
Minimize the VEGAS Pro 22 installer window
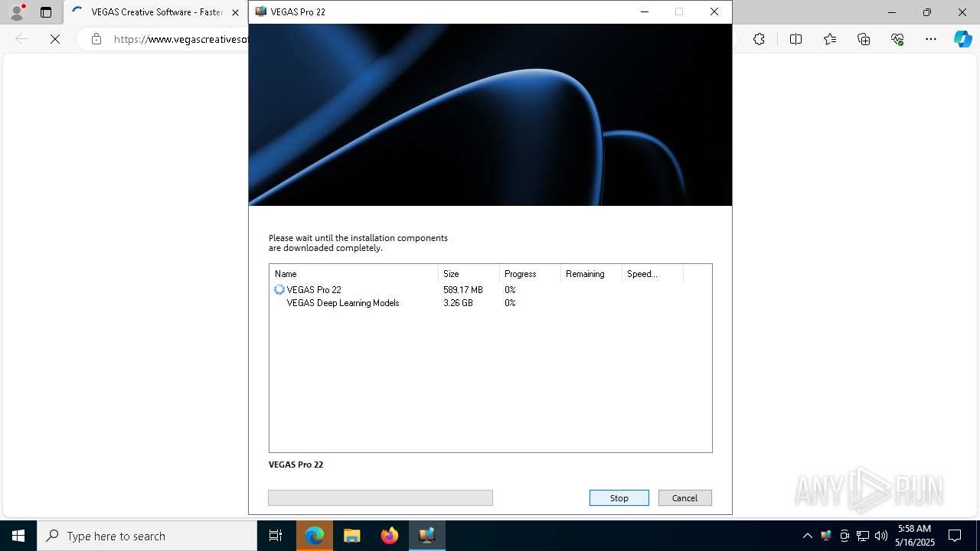tap(644, 11)
